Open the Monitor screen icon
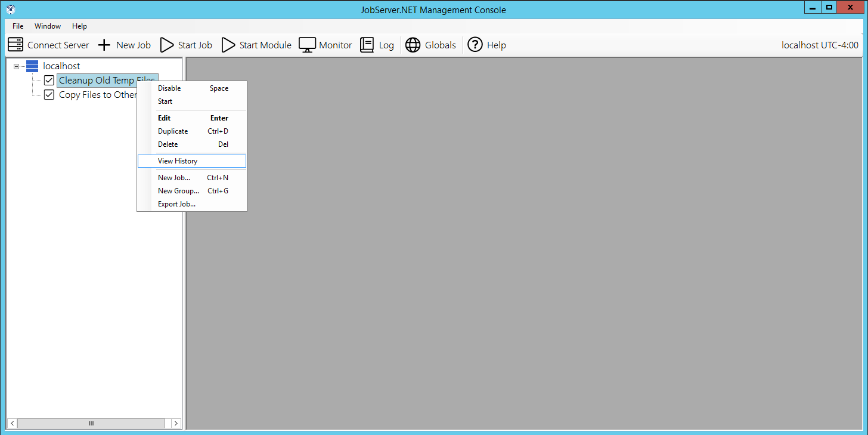The height and width of the screenshot is (435, 868). click(307, 45)
